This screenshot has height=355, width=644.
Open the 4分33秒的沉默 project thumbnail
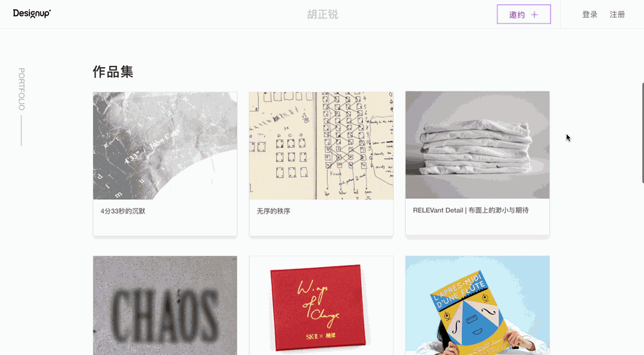tap(165, 145)
